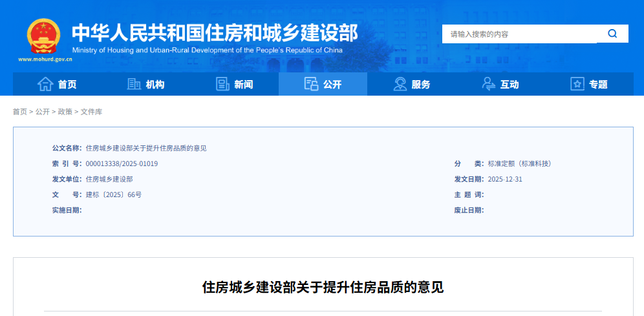Click the document icon beside 公开

311,84
